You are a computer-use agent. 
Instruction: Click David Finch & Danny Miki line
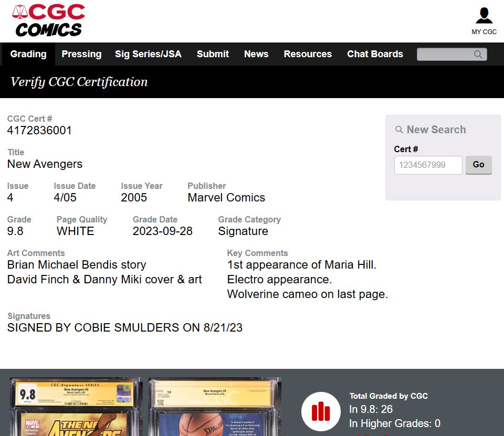[104, 280]
